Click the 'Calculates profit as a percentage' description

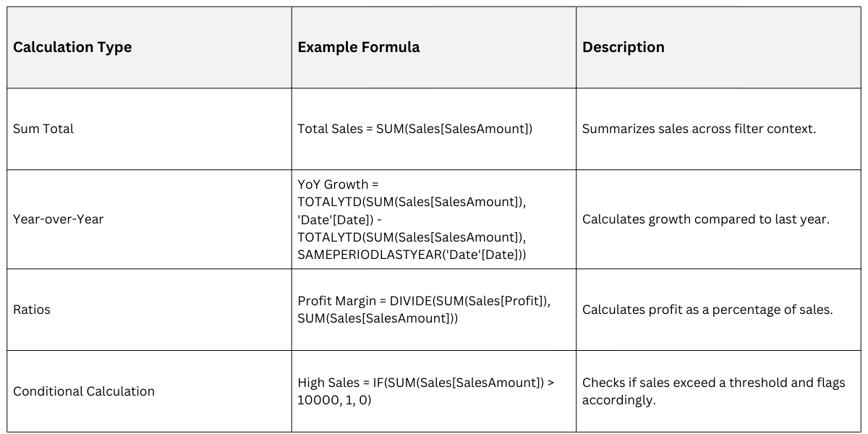point(707,310)
